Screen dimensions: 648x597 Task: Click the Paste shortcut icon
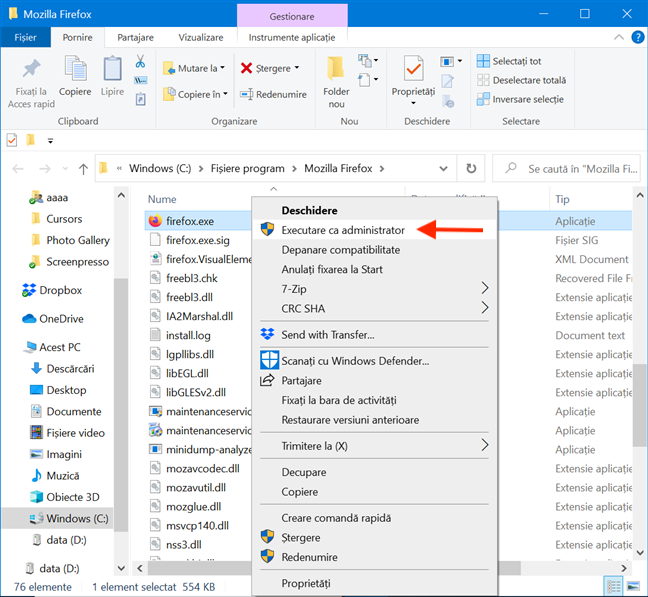[141, 99]
